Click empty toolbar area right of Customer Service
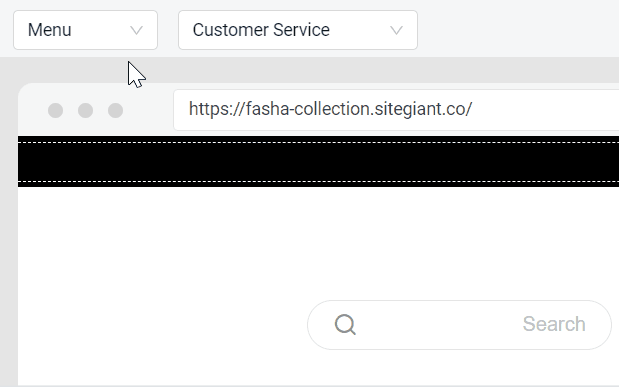 click(518, 30)
